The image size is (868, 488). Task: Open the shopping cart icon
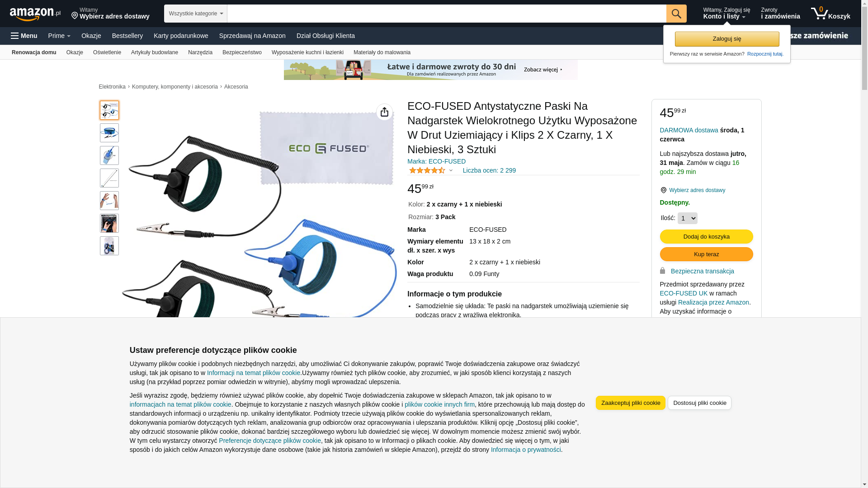tap(830, 14)
